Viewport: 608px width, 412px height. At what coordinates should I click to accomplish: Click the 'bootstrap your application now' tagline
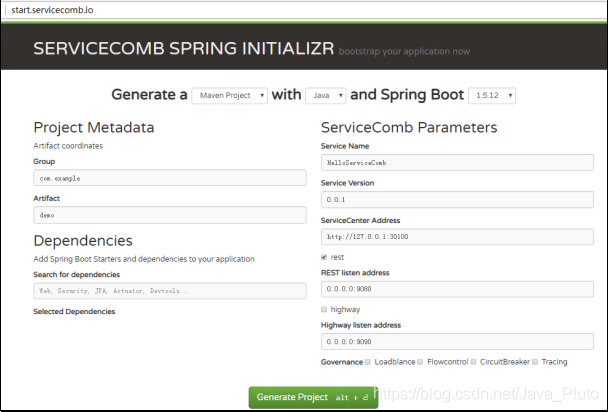[x=404, y=51]
